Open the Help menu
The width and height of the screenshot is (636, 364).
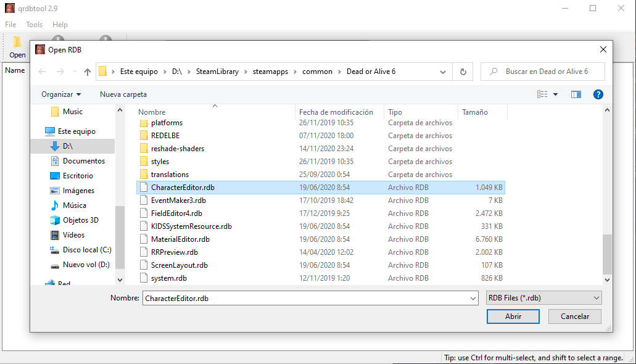(x=60, y=24)
